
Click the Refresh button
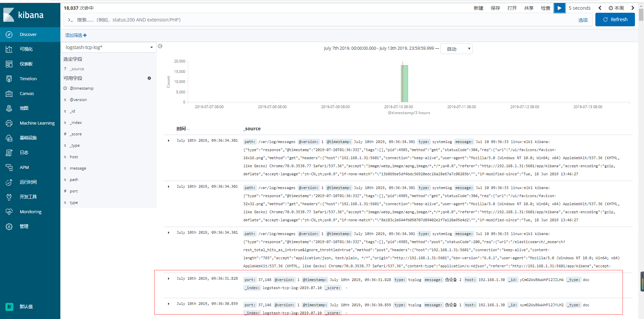click(x=615, y=19)
